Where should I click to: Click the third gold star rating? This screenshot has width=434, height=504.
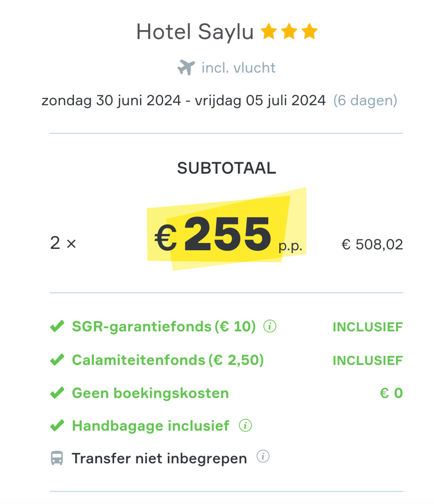coord(309,31)
